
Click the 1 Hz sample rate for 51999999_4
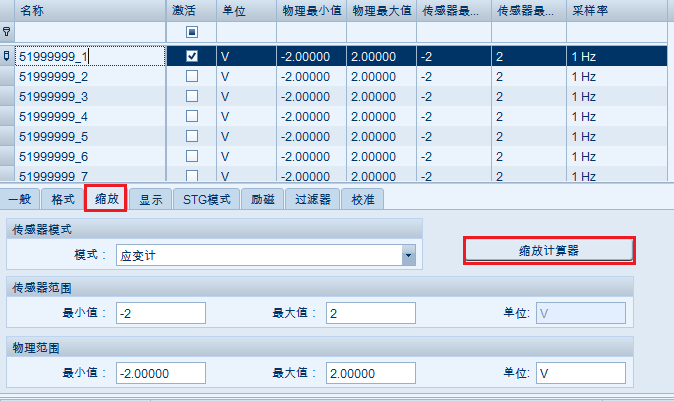617,116
